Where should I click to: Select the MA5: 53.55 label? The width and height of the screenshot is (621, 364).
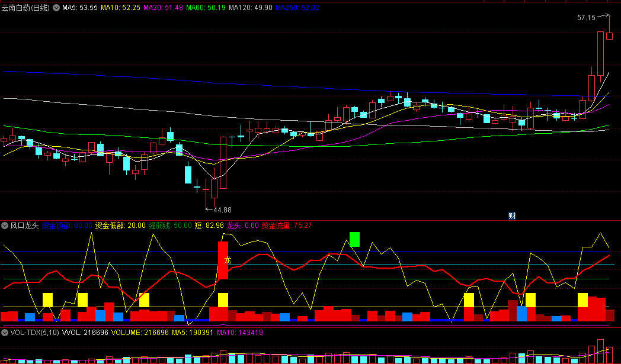pyautogui.click(x=79, y=8)
